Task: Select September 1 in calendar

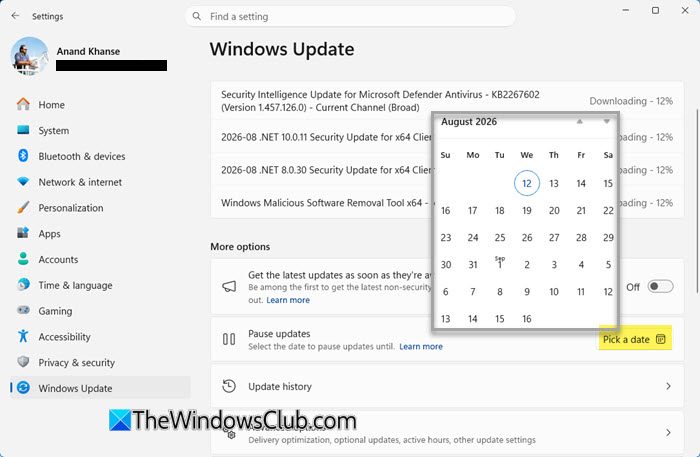Action: [500, 265]
